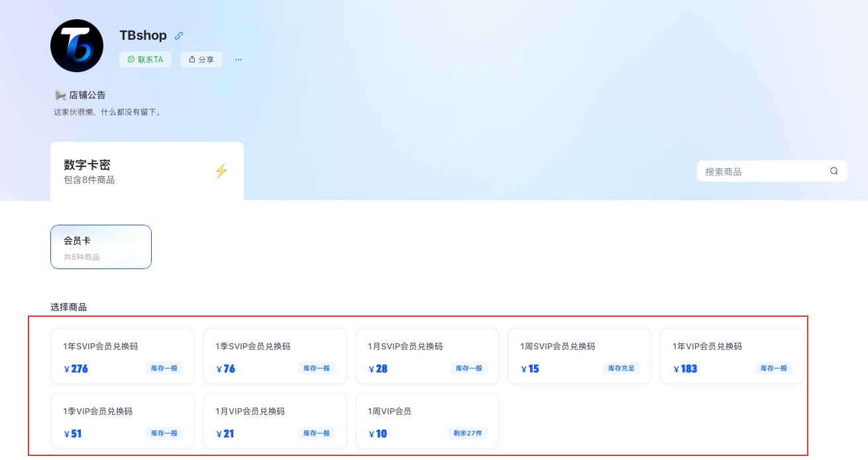Select the 1月VIP会员兑换码 product card
This screenshot has height=460, width=868.
tap(274, 420)
